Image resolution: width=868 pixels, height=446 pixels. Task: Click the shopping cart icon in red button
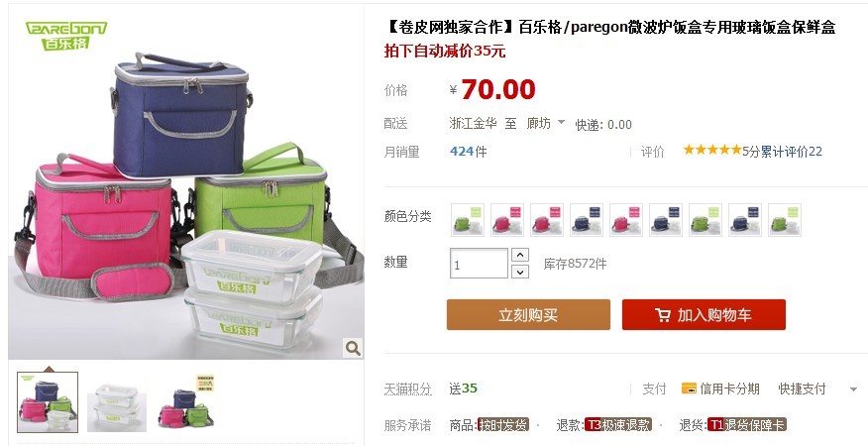tap(663, 315)
